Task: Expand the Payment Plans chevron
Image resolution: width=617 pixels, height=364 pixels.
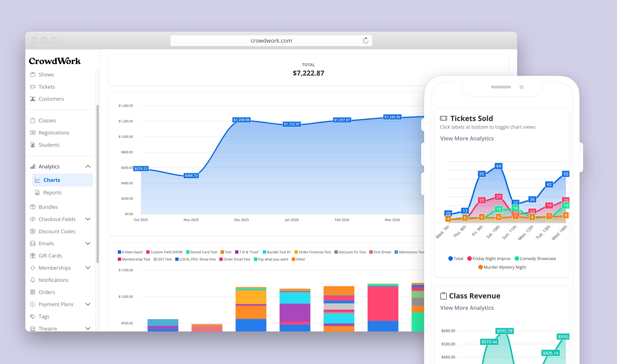Action: [x=88, y=304]
